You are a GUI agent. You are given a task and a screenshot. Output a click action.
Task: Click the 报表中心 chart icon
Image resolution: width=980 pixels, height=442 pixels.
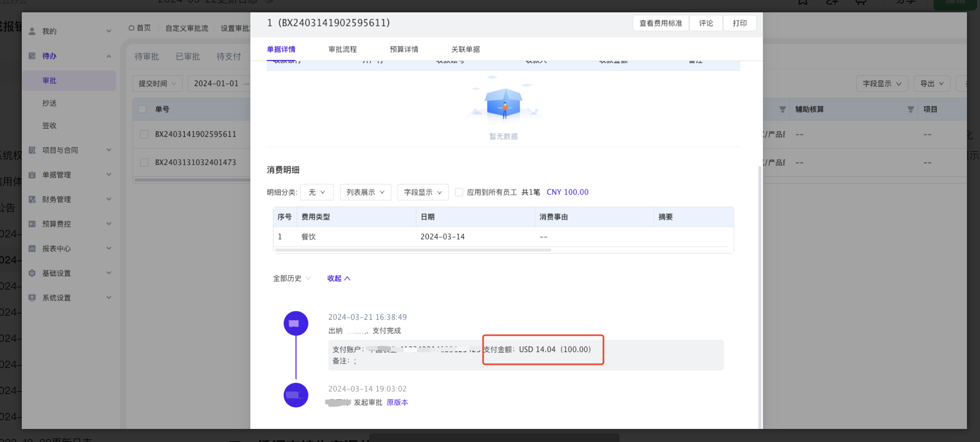click(32, 248)
